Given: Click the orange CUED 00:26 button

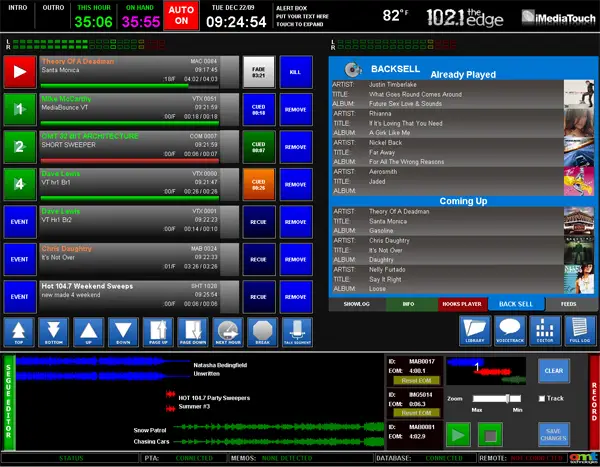Looking at the screenshot, I should [259, 185].
